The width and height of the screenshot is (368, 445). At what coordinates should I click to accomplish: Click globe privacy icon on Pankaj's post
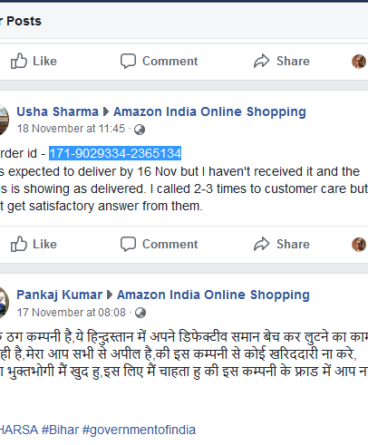[140, 313]
